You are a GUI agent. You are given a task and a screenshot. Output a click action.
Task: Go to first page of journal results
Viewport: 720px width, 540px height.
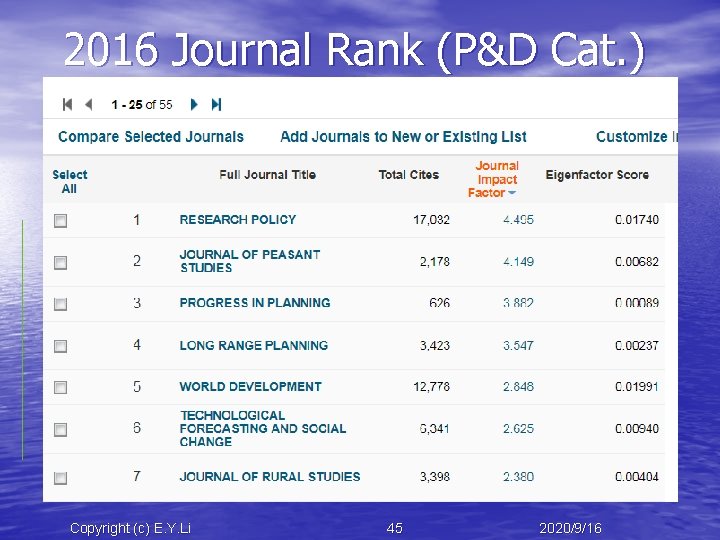[x=68, y=105]
